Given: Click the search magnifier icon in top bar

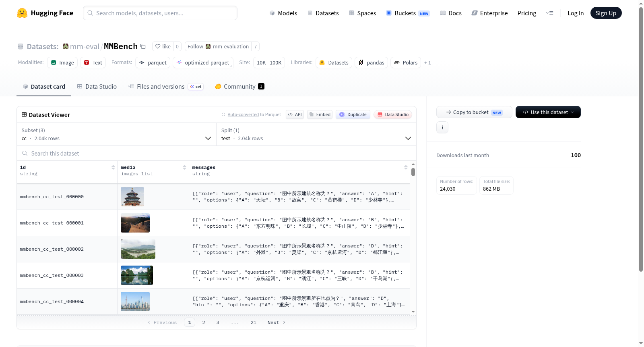Looking at the screenshot, I should 90,13.
